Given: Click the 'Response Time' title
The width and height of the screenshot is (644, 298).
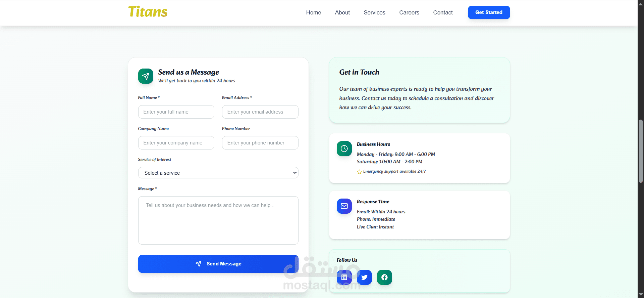Looking at the screenshot, I should [x=373, y=202].
